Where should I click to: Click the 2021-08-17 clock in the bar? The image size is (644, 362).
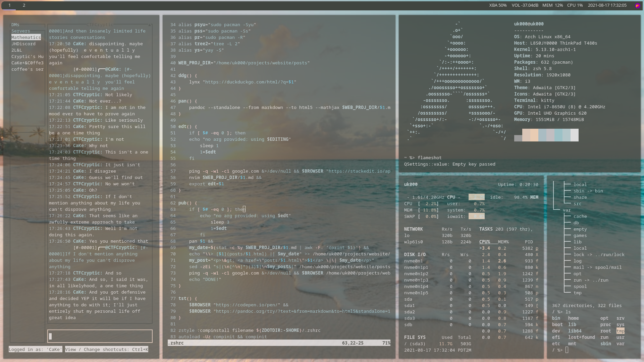[607, 5]
